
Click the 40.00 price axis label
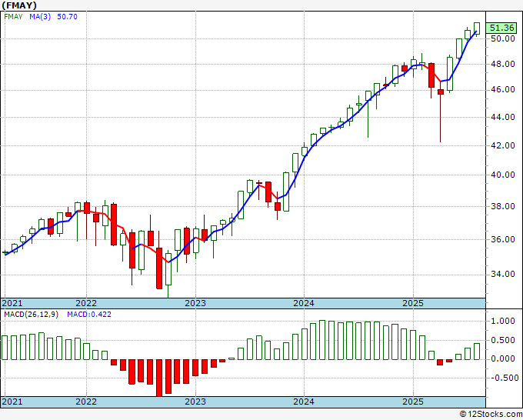pos(503,175)
